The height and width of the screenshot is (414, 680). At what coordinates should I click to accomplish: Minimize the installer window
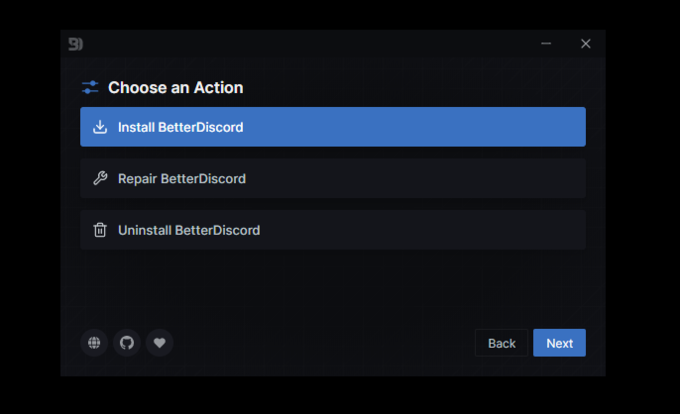point(546,43)
